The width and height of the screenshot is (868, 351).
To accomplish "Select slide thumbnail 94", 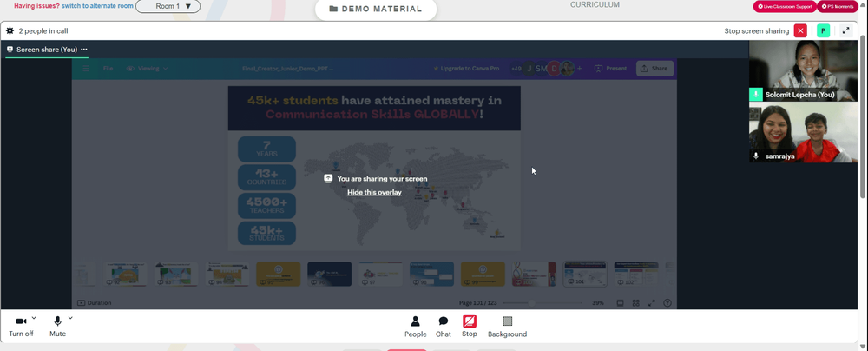I will (227, 274).
